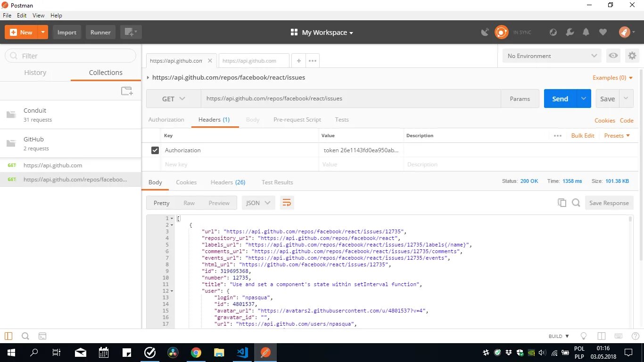This screenshot has width=644, height=362.
Task: Open the Help menu
Action: 56,16
